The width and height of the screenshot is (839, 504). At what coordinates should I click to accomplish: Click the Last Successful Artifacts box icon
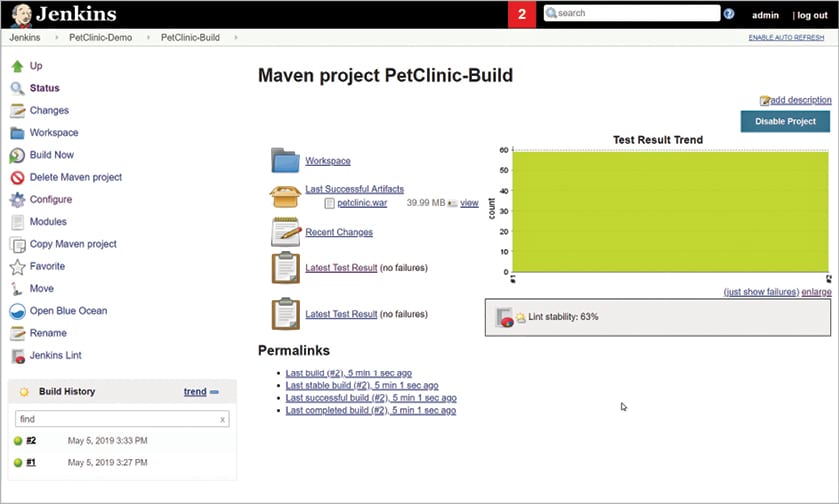(x=285, y=196)
